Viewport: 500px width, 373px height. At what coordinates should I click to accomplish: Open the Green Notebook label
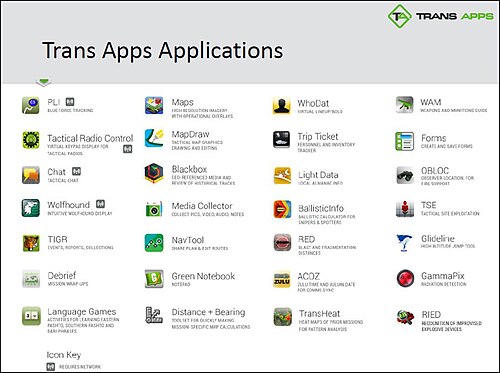203,276
